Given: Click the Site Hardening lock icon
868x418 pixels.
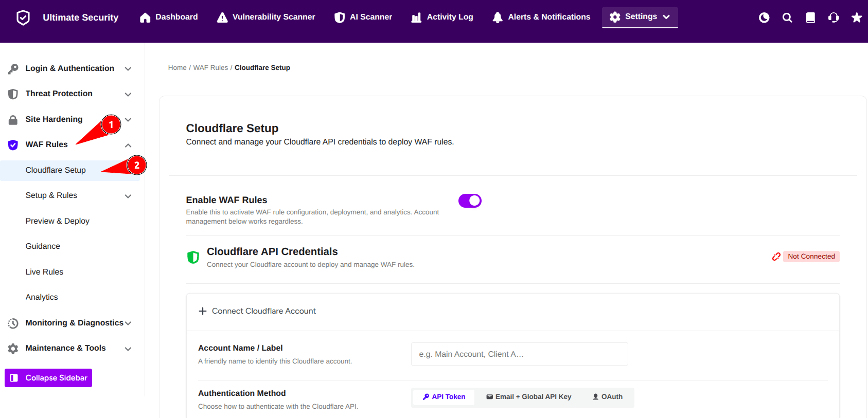Looking at the screenshot, I should pyautogui.click(x=13, y=120).
